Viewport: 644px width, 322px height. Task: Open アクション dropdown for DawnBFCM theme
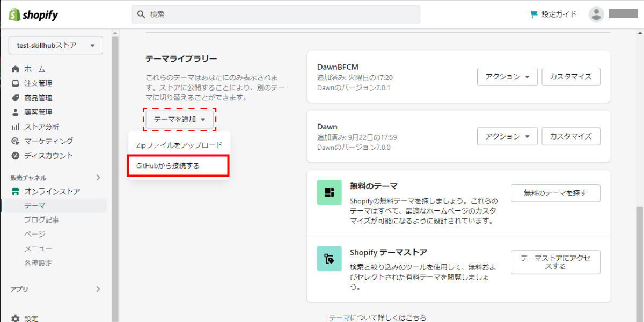(x=507, y=77)
